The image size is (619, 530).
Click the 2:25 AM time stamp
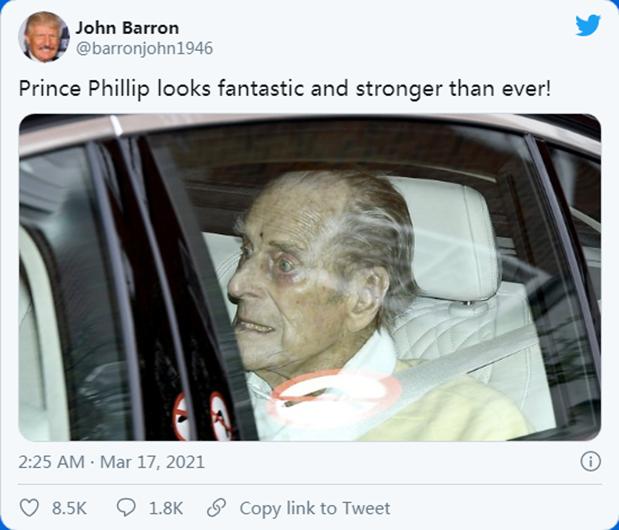[x=51, y=462]
